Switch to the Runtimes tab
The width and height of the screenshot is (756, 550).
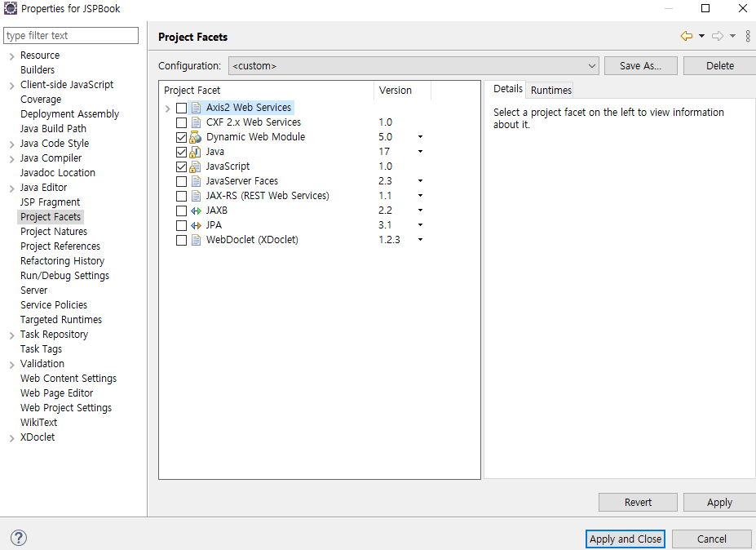pyautogui.click(x=551, y=91)
